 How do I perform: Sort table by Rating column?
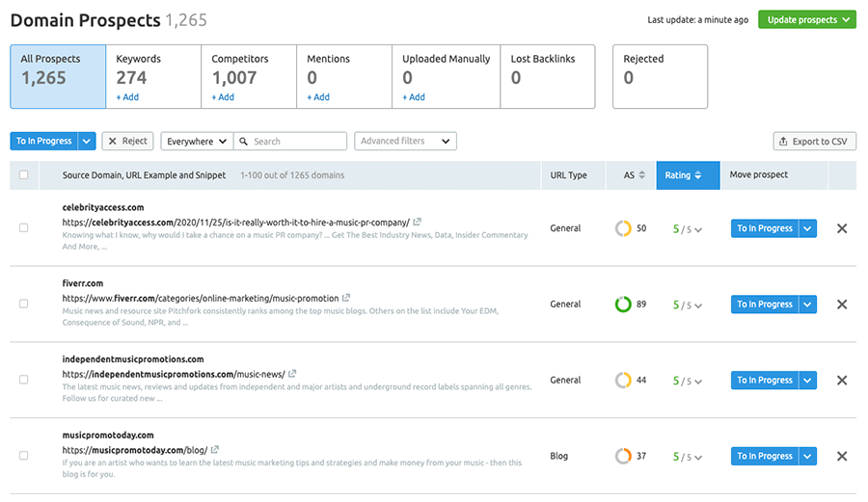click(688, 175)
